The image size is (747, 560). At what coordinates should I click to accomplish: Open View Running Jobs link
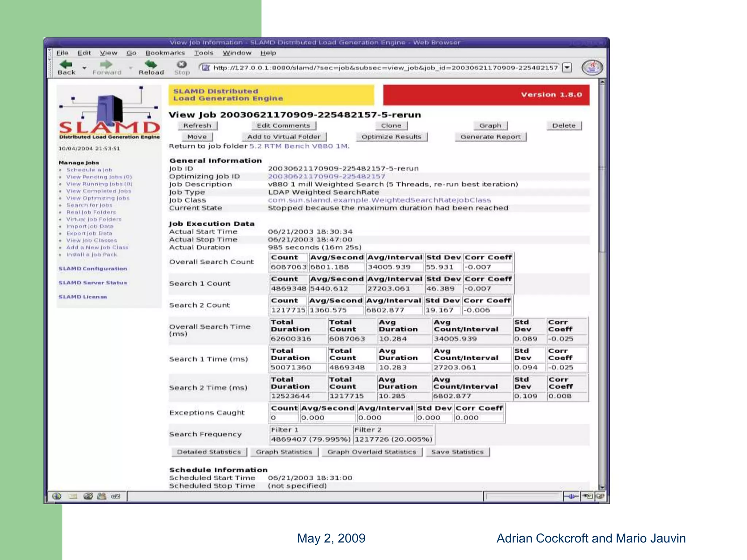[100, 184]
